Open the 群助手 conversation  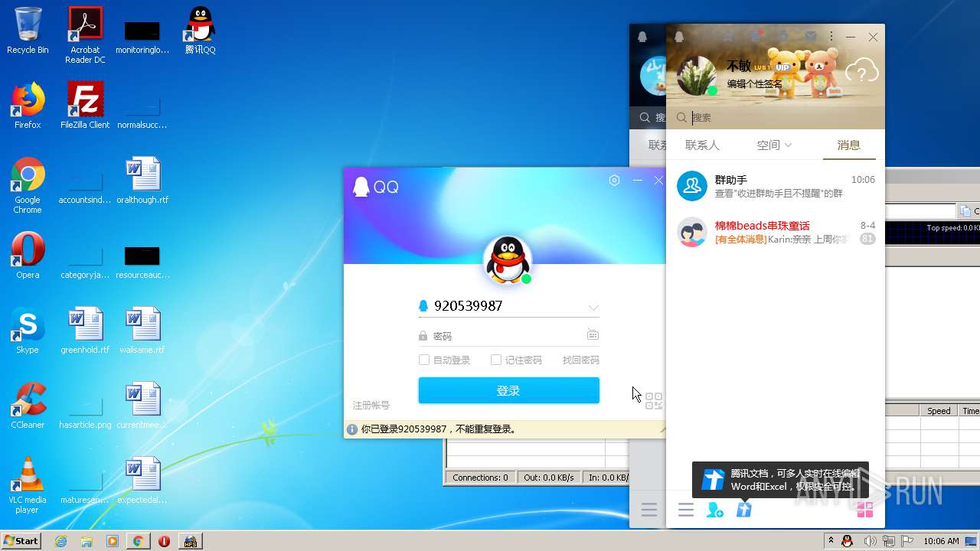pyautogui.click(x=776, y=186)
